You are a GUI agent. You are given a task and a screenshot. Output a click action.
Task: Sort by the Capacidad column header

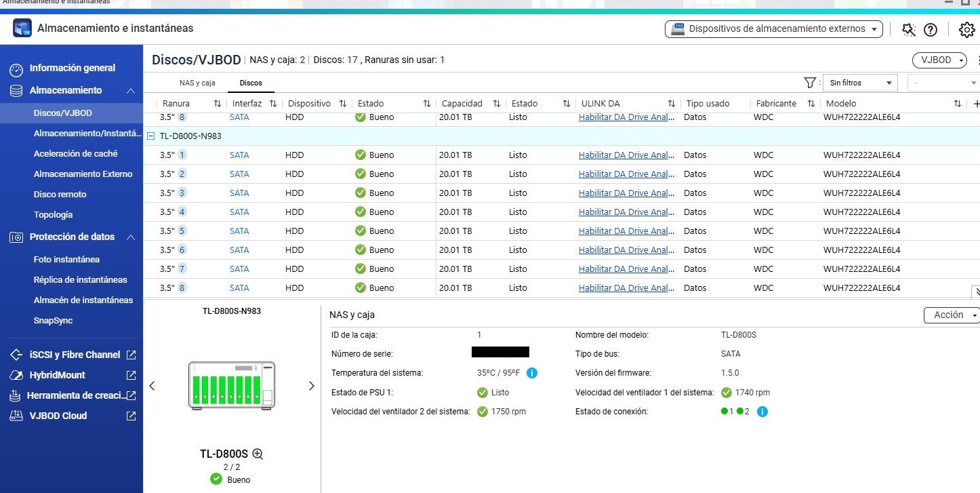pyautogui.click(x=462, y=104)
